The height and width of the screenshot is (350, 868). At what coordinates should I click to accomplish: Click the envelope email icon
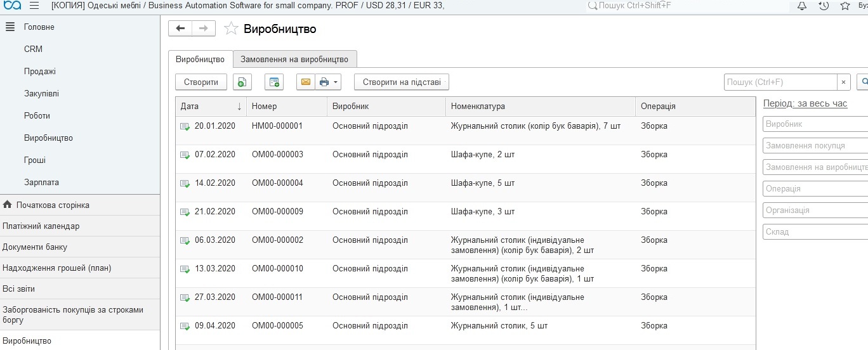tap(305, 82)
